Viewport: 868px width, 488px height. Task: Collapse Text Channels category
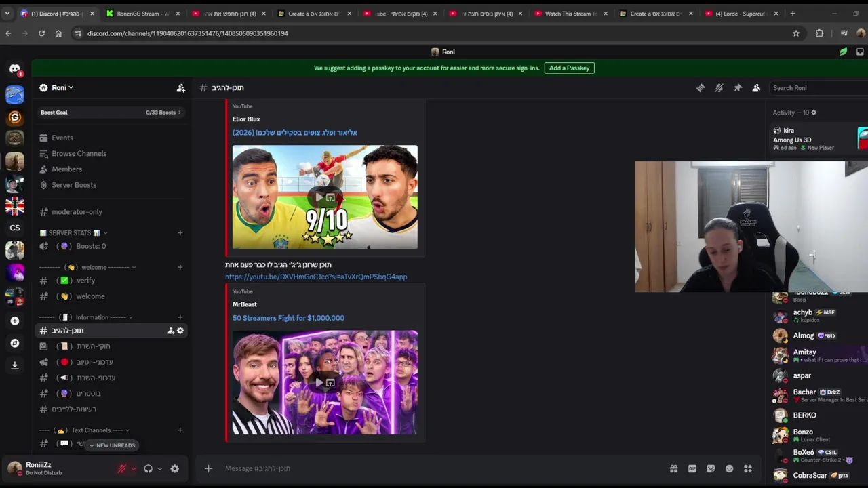84,430
